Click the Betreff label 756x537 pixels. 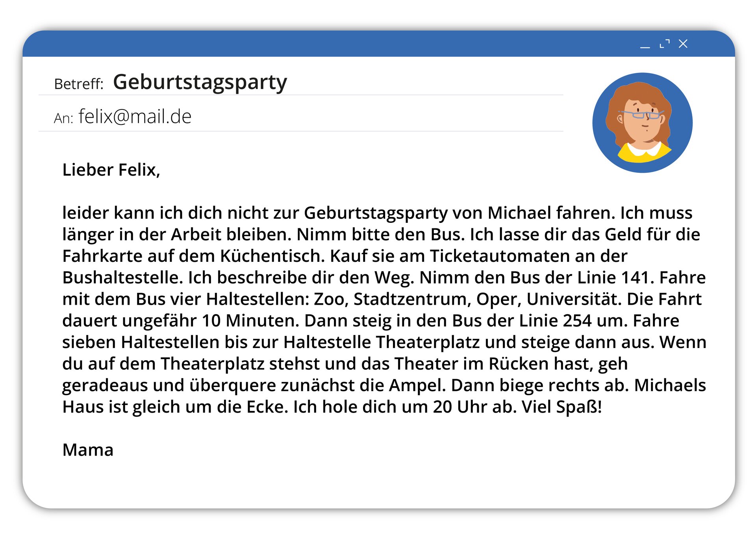click(79, 84)
